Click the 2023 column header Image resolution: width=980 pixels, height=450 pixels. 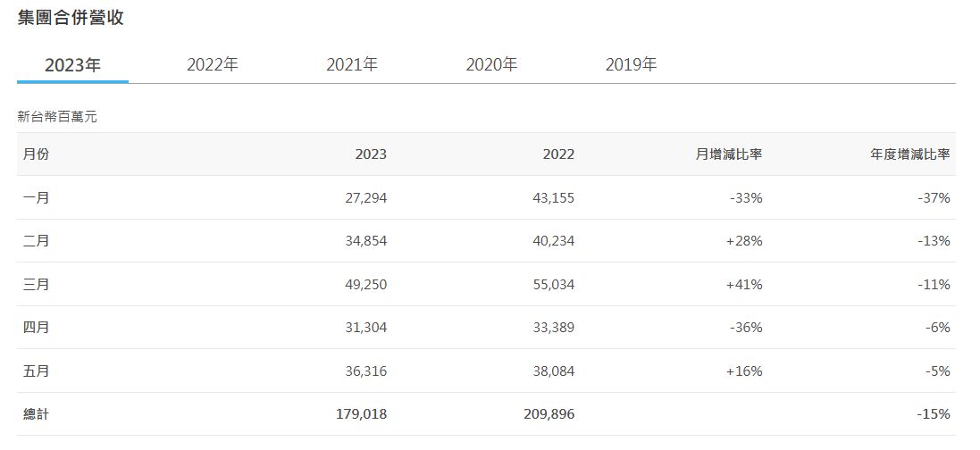point(371,154)
